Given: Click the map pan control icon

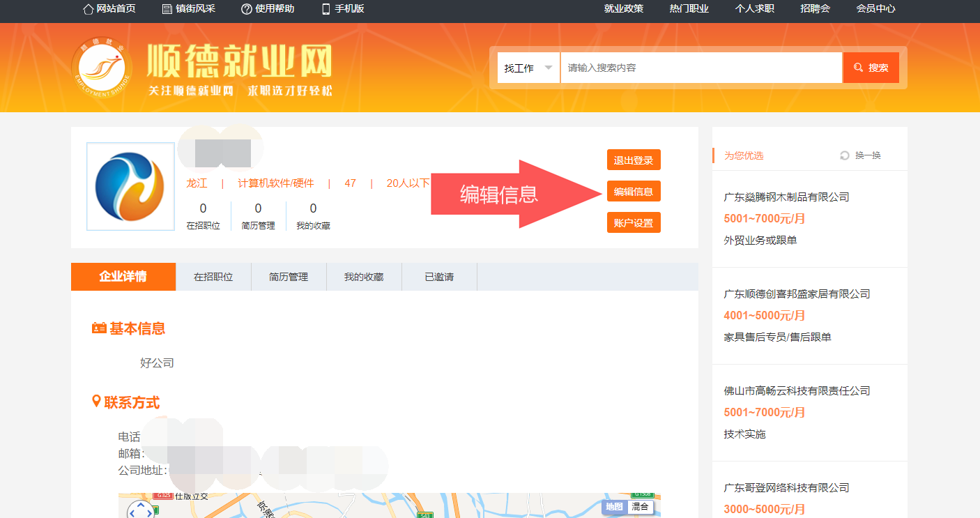Looking at the screenshot, I should 140,510.
